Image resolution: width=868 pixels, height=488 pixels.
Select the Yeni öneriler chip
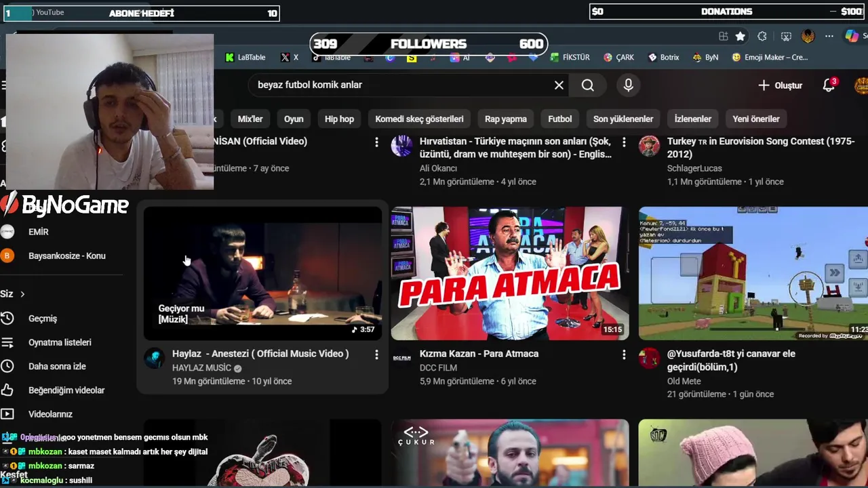coord(756,119)
